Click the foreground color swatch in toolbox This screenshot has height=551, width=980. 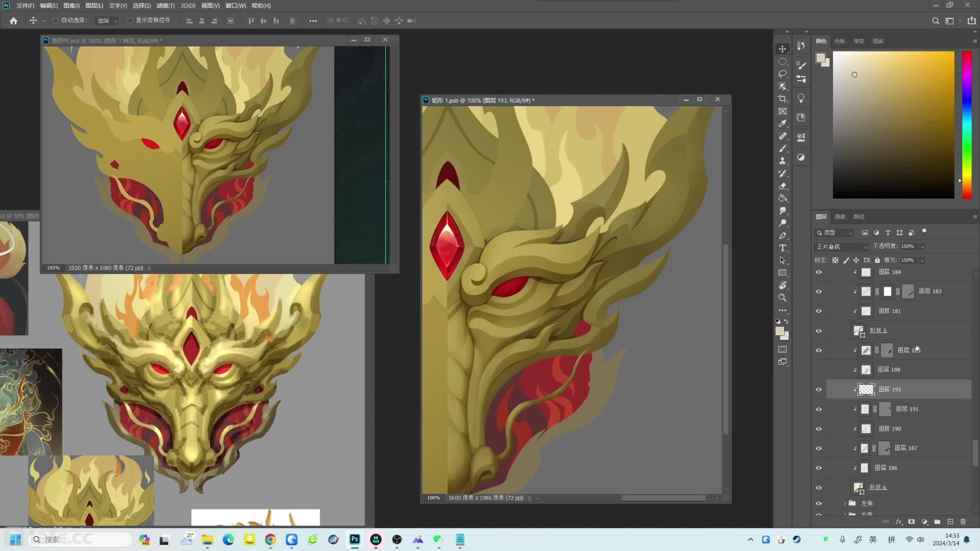780,331
